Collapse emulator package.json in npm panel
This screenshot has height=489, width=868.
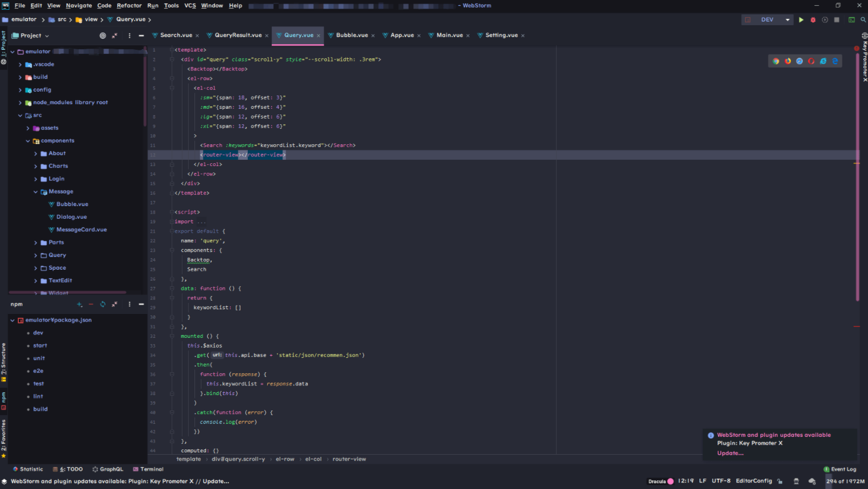click(x=13, y=321)
